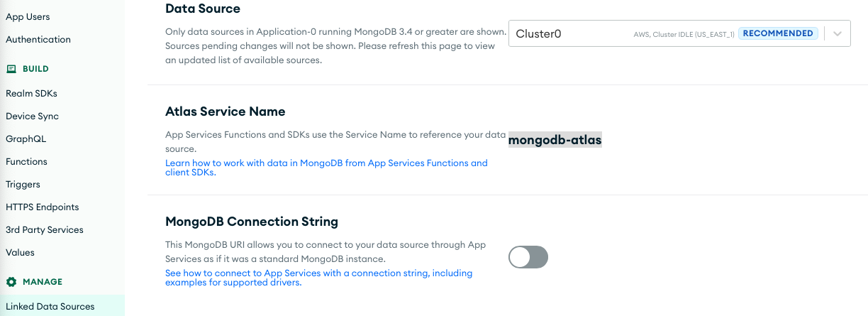Open the connection string examples link
The image size is (868, 316).
click(318, 278)
